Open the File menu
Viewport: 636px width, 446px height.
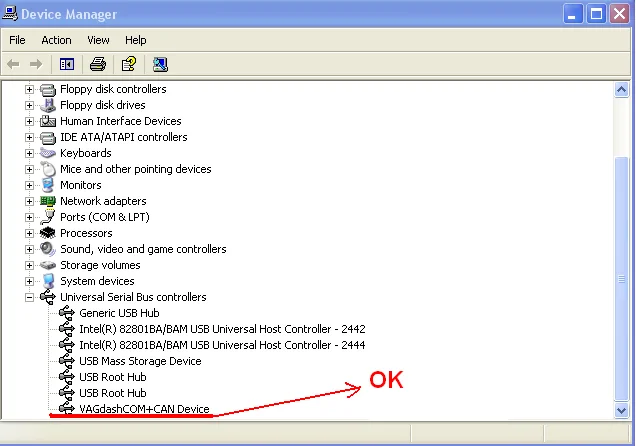[17, 40]
